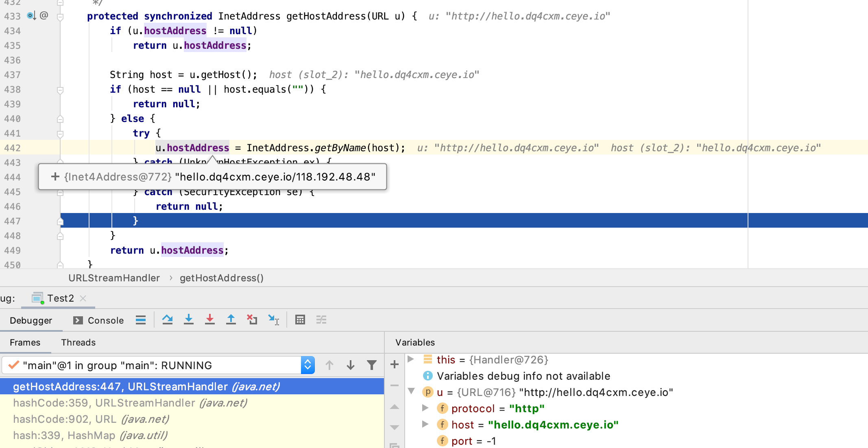868x448 pixels.
Task: Click the frames filter funnel icon
Action: 372,365
